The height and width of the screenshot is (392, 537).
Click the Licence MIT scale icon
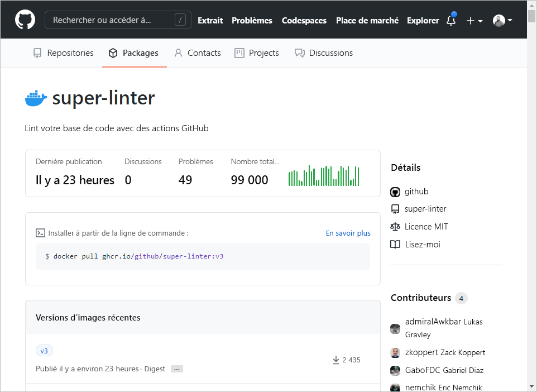(395, 227)
